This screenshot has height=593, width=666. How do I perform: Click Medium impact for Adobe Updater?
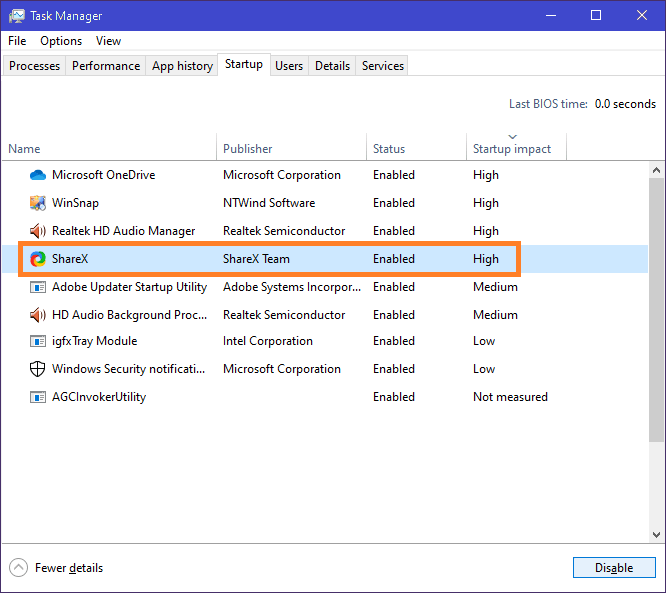click(495, 287)
